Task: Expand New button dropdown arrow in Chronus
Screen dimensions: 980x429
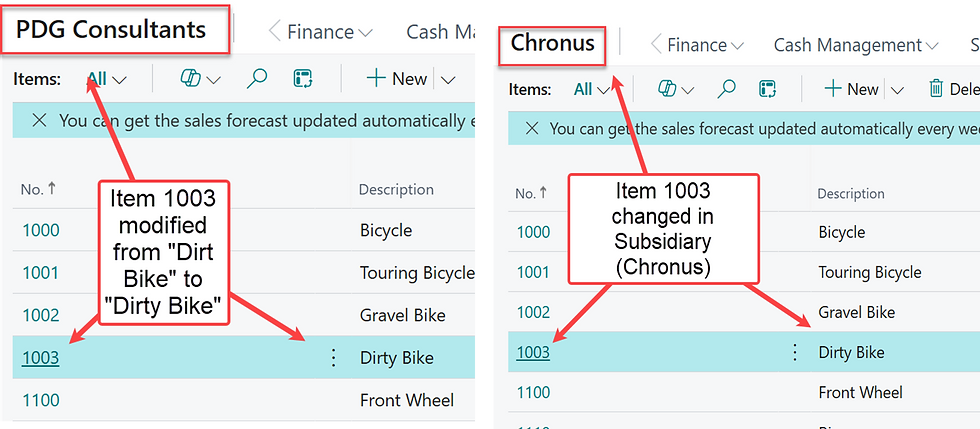Action: pyautogui.click(x=897, y=89)
